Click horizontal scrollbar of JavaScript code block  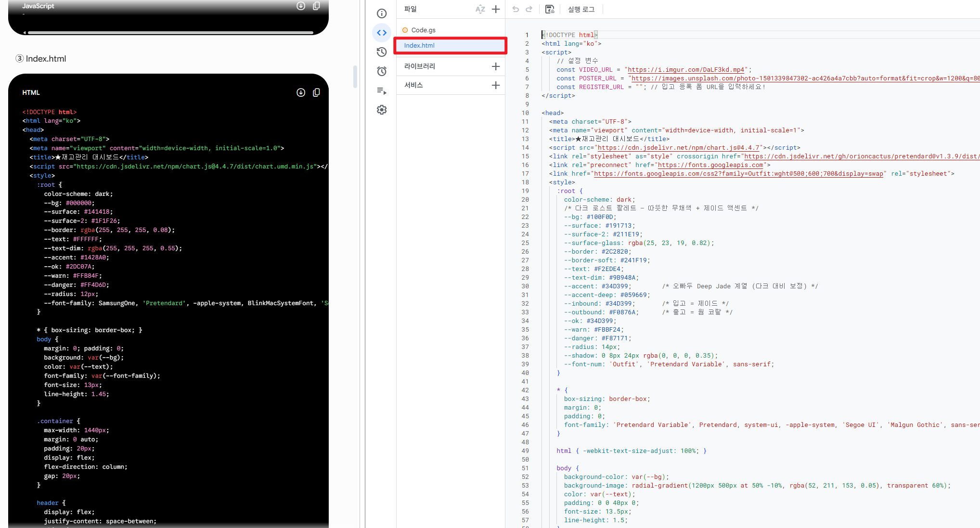point(170,33)
